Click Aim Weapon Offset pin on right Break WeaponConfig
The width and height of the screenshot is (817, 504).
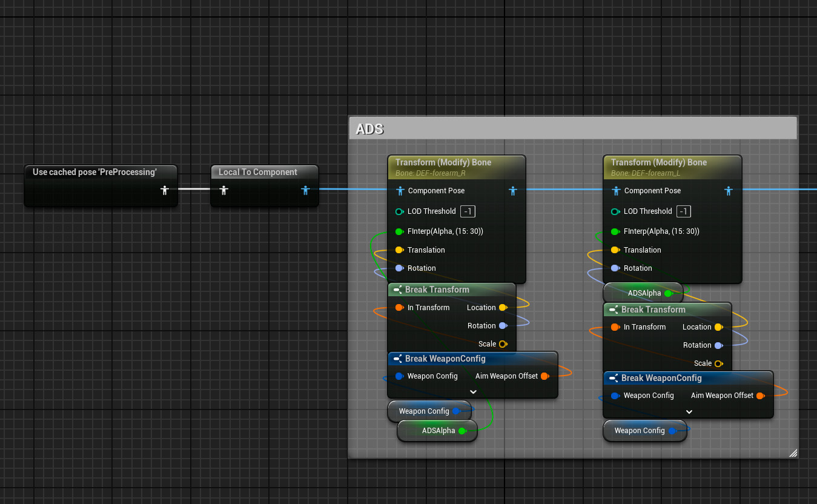[760, 396]
